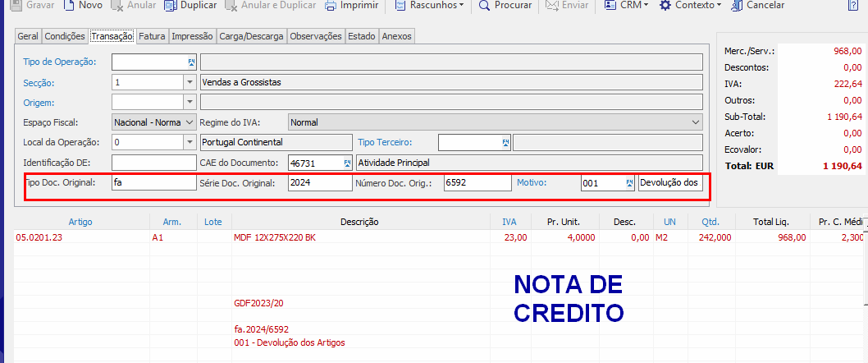
Task: Open lookup icon in Tipo Terceiro field
Action: (x=505, y=143)
